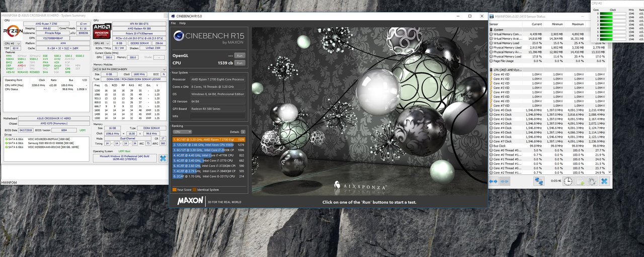The height and width of the screenshot is (257, 644).
Task: Select ranking entry Intel Core i7-4770K
Action: (209, 155)
